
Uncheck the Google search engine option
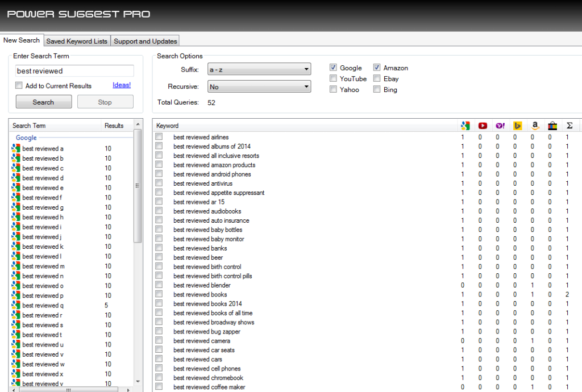[x=333, y=68]
